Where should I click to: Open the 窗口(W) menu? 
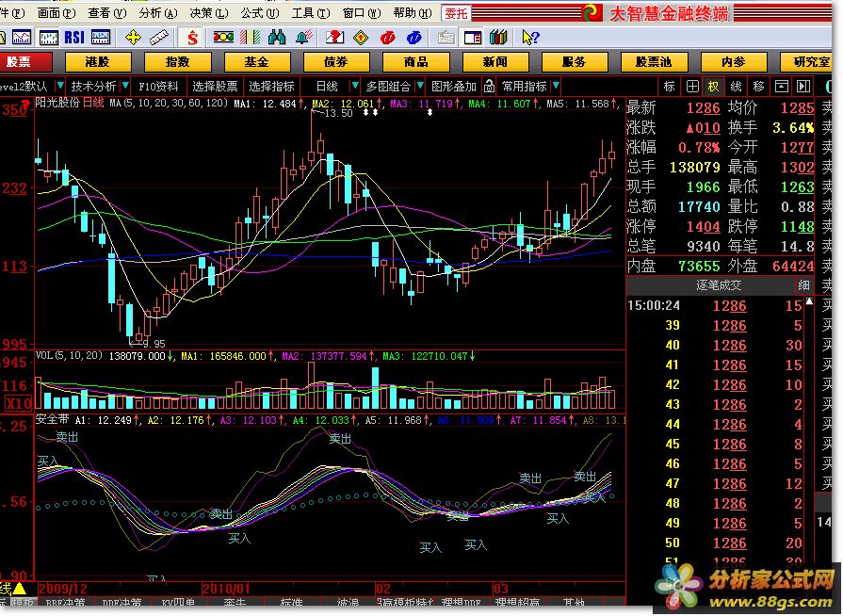click(x=362, y=13)
